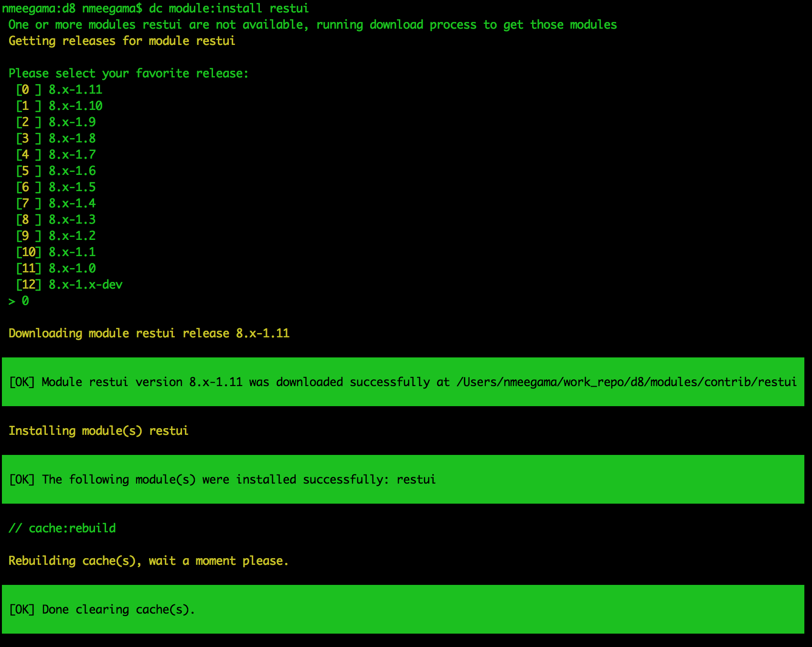Select release option 6 for 8.x-1.5

pyautogui.click(x=56, y=187)
